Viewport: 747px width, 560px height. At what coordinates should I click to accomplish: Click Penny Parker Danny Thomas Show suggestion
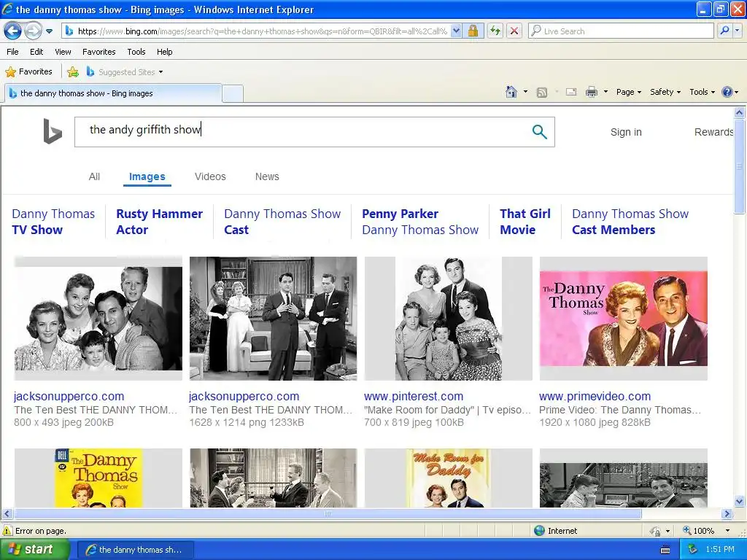[420, 222]
